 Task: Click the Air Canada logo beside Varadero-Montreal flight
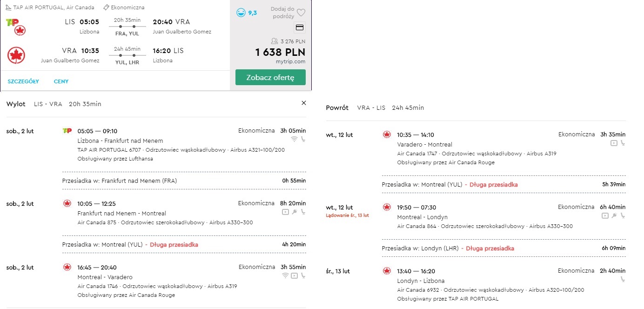click(x=387, y=134)
